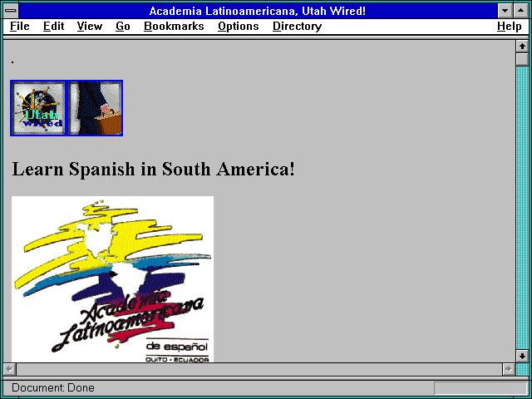Open the View menu
This screenshot has height=399, width=532.
[x=90, y=27]
